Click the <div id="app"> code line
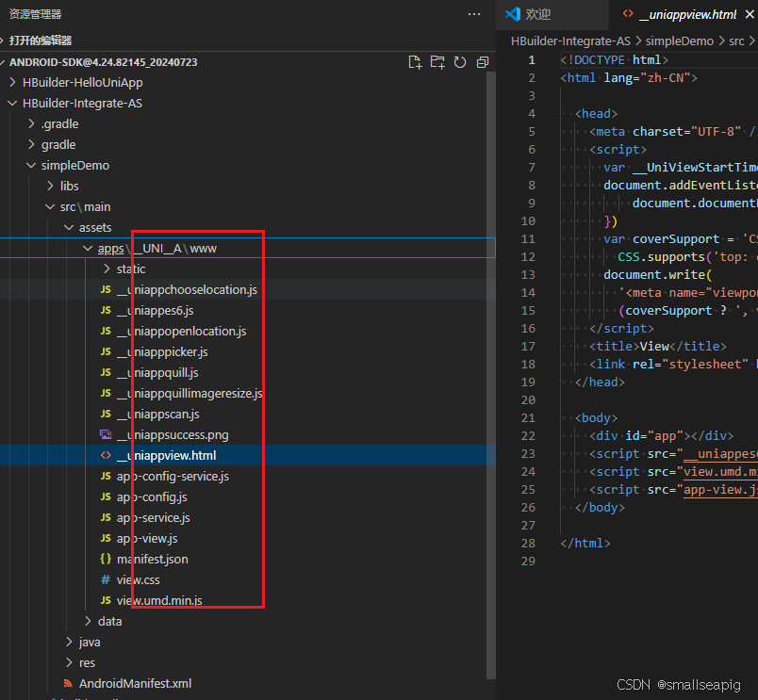The height and width of the screenshot is (700, 758). coord(661,436)
